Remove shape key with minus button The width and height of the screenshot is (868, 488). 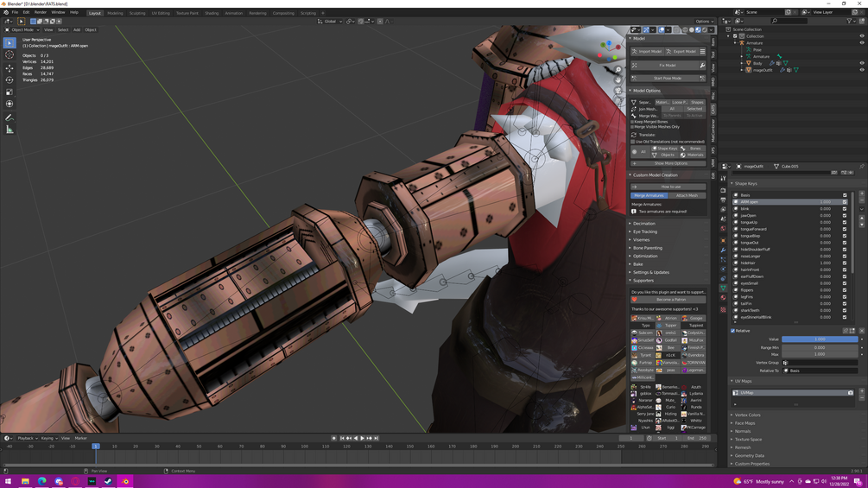[861, 201]
